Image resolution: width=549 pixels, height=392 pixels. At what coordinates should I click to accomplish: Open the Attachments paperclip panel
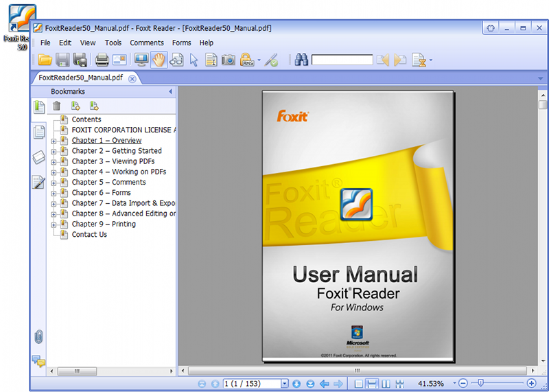pos(38,336)
